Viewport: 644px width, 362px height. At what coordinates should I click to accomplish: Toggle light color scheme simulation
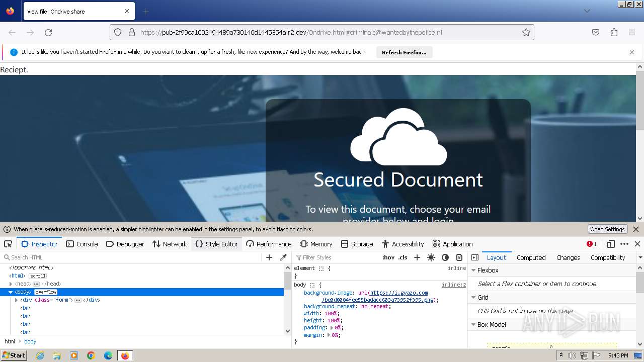pyautogui.click(x=431, y=257)
